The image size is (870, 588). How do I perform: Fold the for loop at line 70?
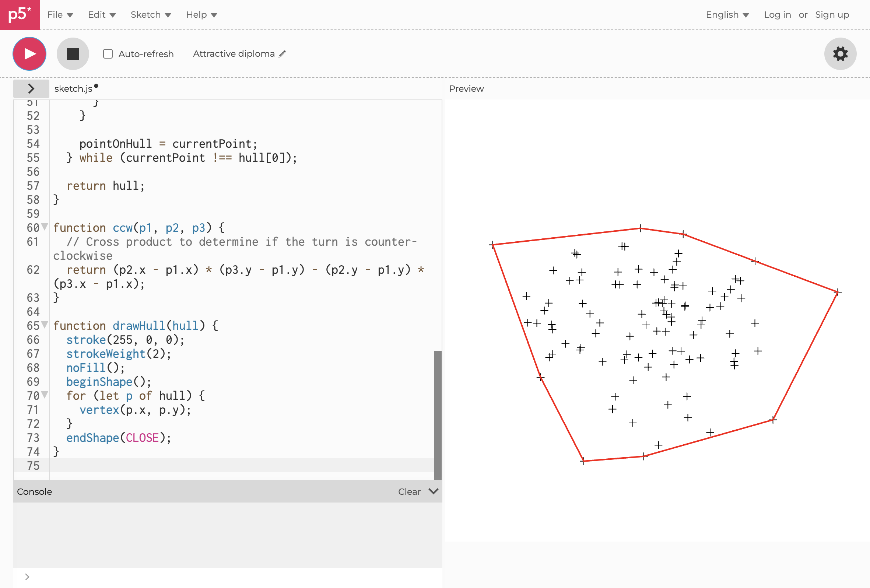45,394
